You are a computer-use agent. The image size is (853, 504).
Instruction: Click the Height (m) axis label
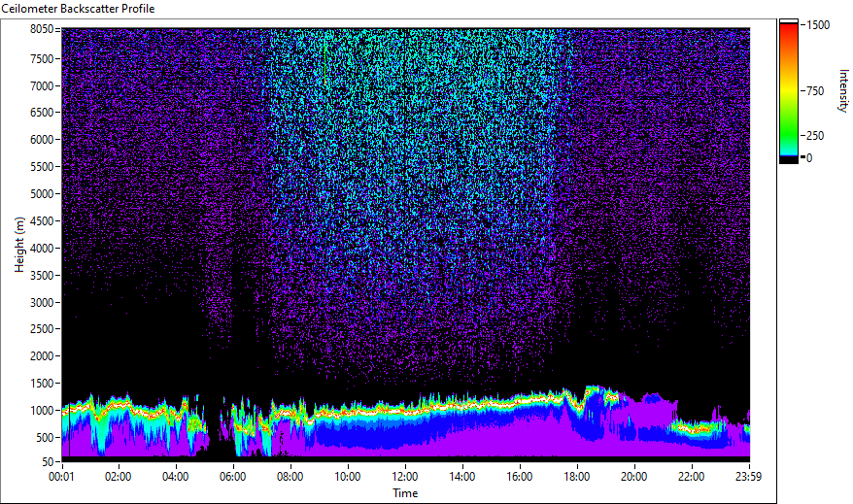[19, 245]
